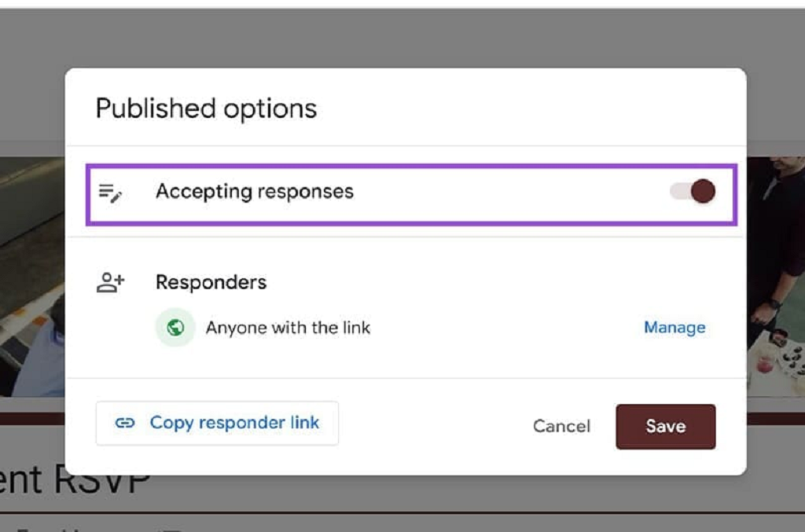Click the Responders add-person icon

pyautogui.click(x=110, y=283)
